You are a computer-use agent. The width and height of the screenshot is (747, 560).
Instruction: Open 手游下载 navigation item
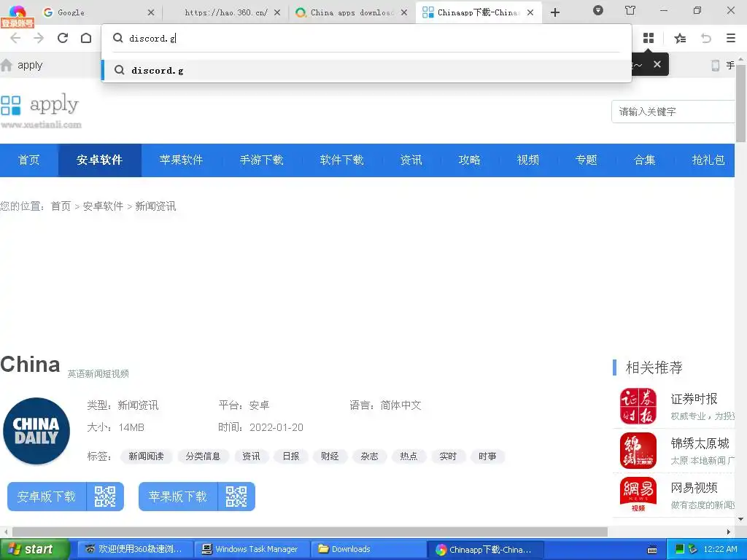(x=261, y=160)
